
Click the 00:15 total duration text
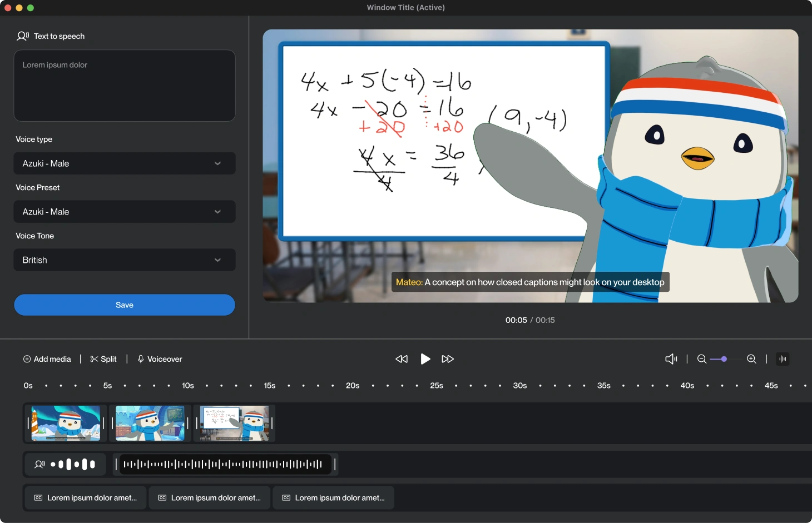[x=545, y=320]
